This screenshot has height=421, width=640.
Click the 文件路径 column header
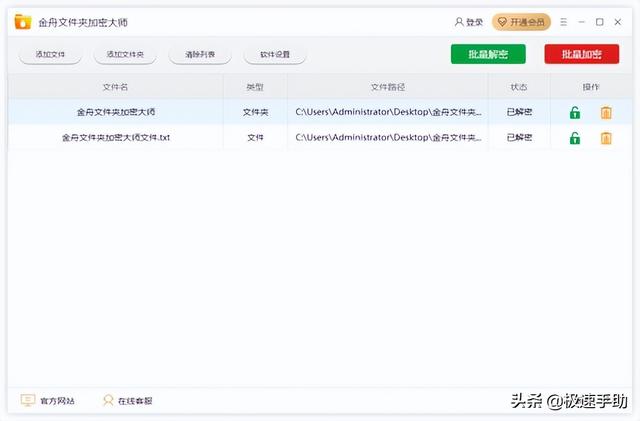pos(388,87)
